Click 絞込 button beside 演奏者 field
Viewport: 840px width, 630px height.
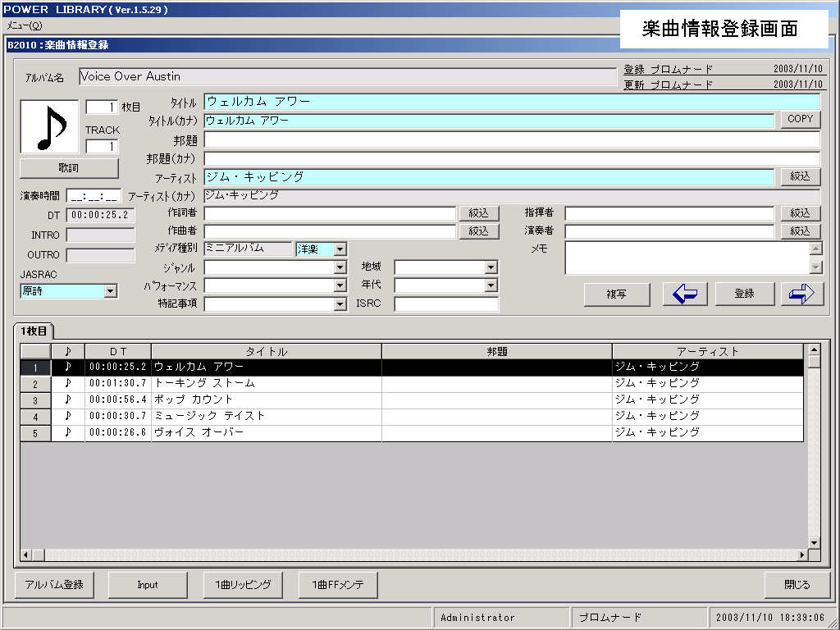[800, 231]
